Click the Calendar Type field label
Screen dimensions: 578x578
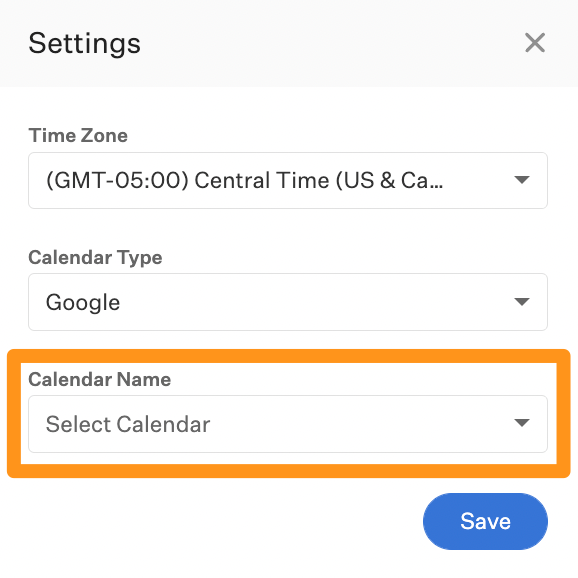point(95,258)
